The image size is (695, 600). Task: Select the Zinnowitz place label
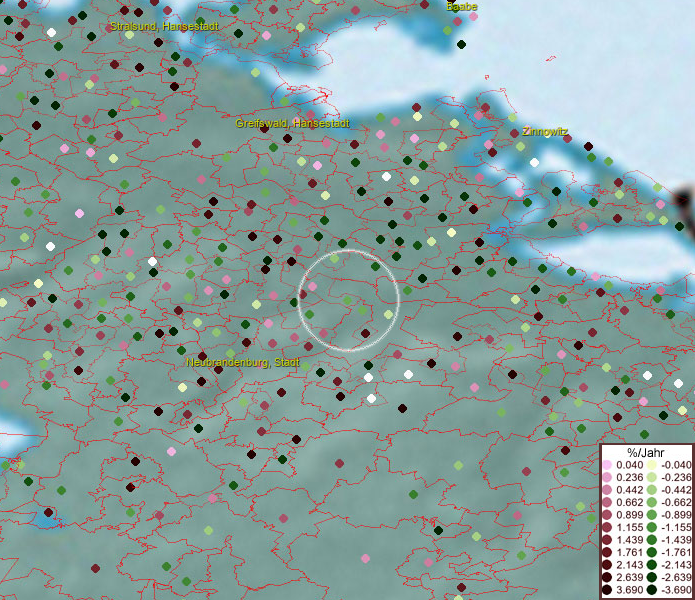pyautogui.click(x=545, y=131)
